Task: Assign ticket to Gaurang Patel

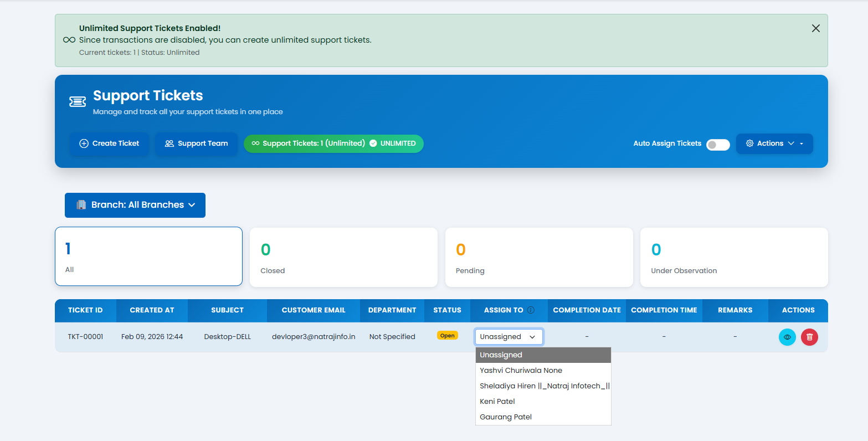Action: (543, 417)
